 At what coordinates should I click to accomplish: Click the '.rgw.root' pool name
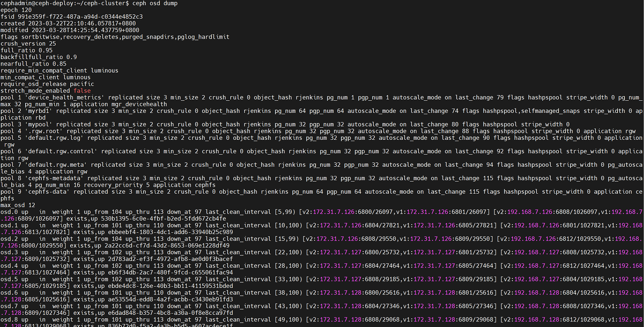click(44, 131)
